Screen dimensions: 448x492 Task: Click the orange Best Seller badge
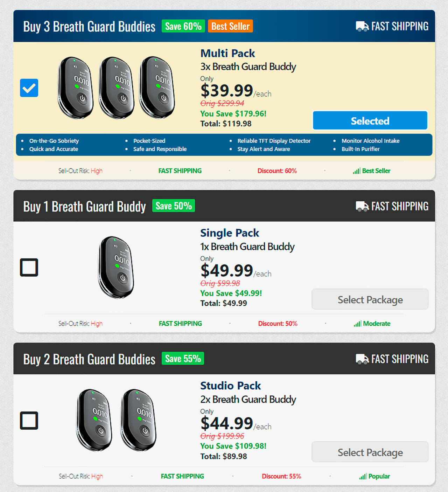pos(230,26)
